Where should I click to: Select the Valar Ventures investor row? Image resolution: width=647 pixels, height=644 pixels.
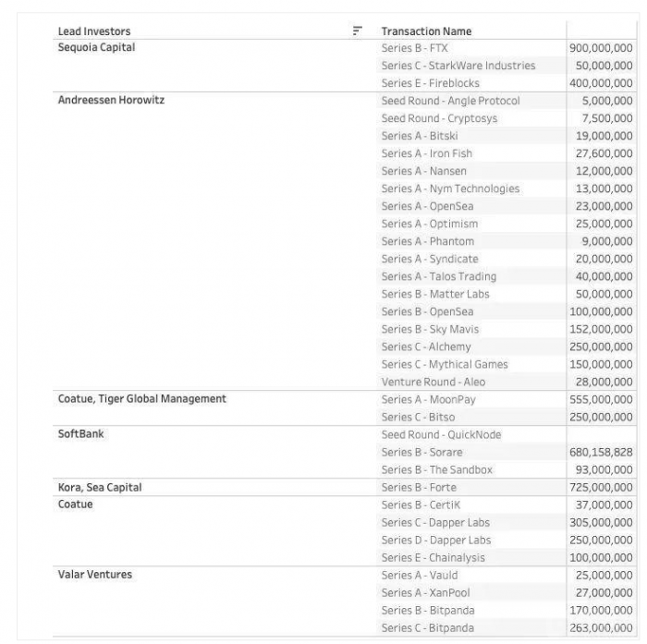coord(95,575)
